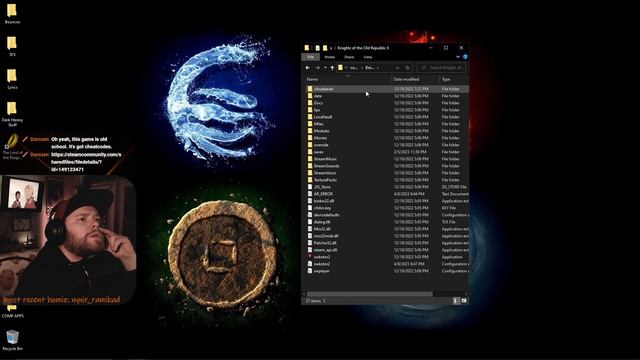The height and width of the screenshot is (360, 640).
Task: Open the Quick Access Toolbar customize dropdown
Action: pyautogui.click(x=331, y=48)
